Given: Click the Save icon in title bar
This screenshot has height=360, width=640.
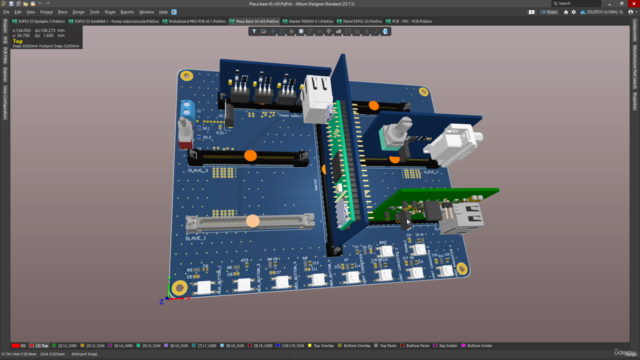Looking at the screenshot, I should tap(11, 4).
